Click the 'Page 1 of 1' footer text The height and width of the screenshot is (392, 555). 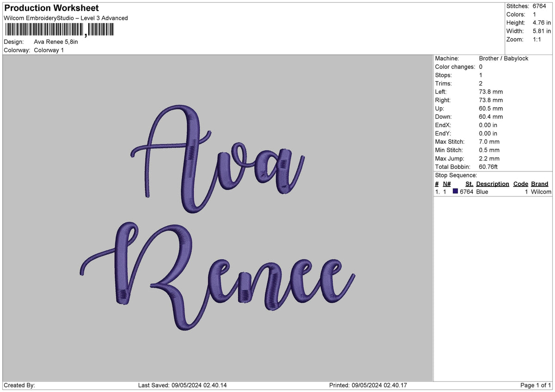tap(536, 385)
